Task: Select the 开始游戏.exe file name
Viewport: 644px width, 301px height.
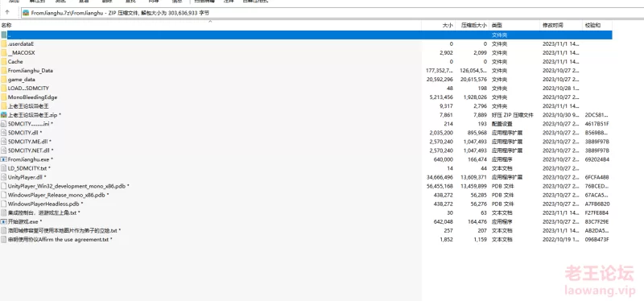Action: (x=25, y=222)
